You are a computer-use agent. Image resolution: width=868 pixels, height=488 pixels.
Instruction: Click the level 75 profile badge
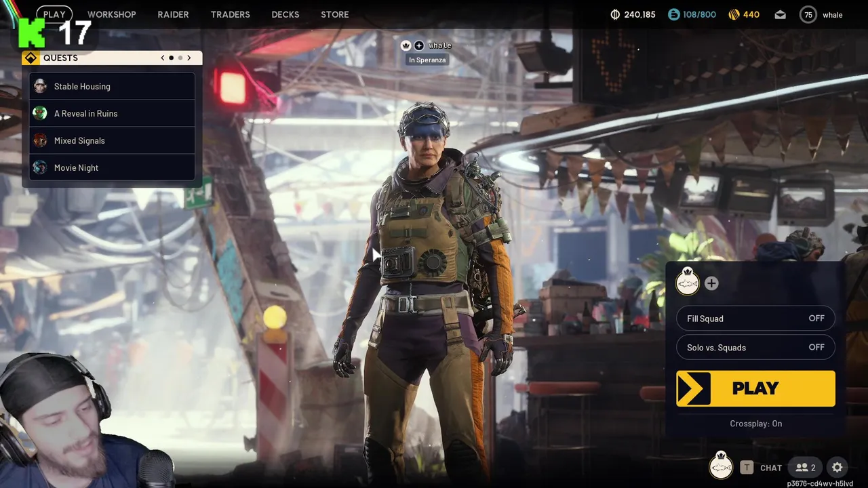[x=808, y=14]
